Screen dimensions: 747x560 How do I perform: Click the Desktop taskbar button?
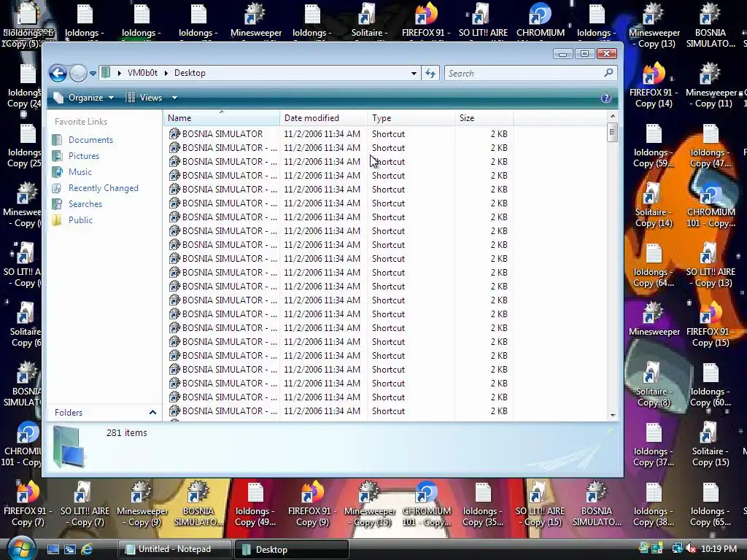point(292,550)
